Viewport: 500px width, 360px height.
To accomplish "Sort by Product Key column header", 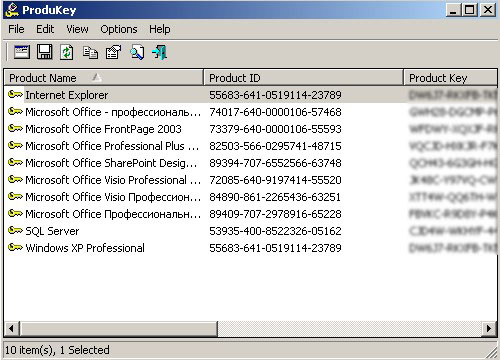I will (x=450, y=78).
